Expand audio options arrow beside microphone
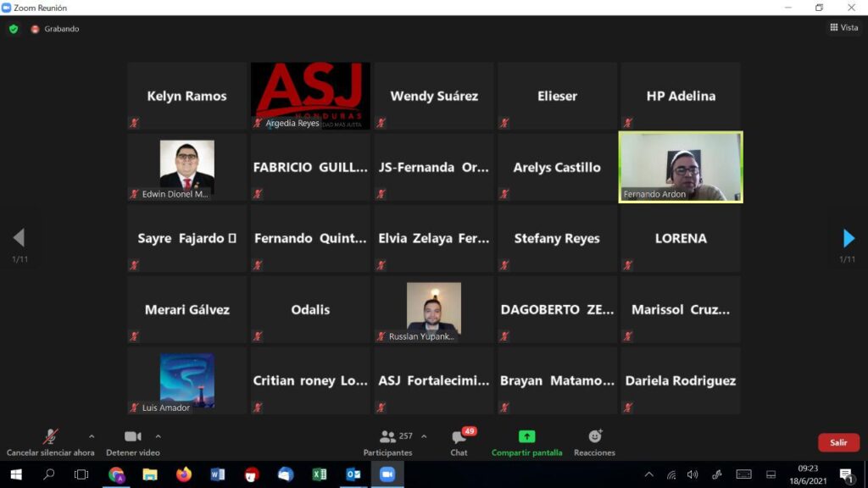Screen dimensions: 868x488 (x=92, y=437)
